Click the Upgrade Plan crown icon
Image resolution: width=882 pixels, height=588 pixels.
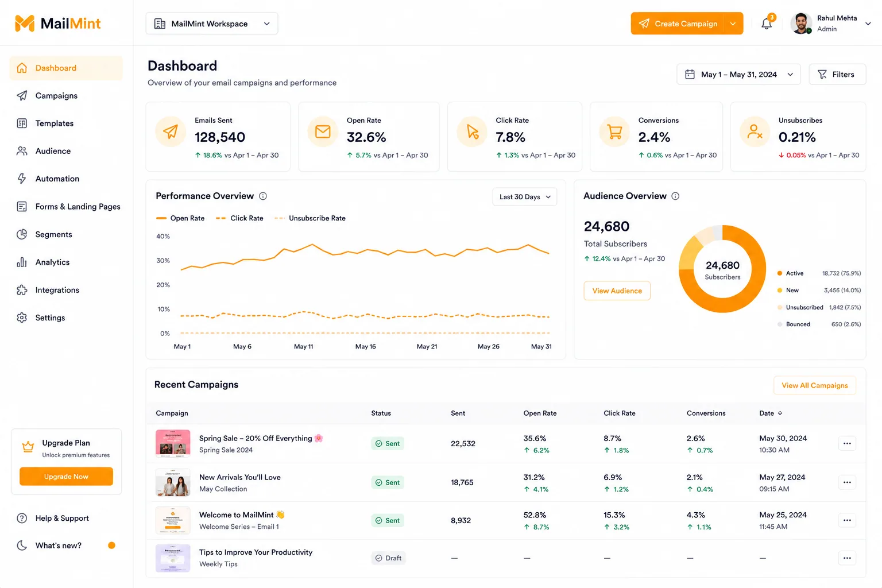[28, 447]
